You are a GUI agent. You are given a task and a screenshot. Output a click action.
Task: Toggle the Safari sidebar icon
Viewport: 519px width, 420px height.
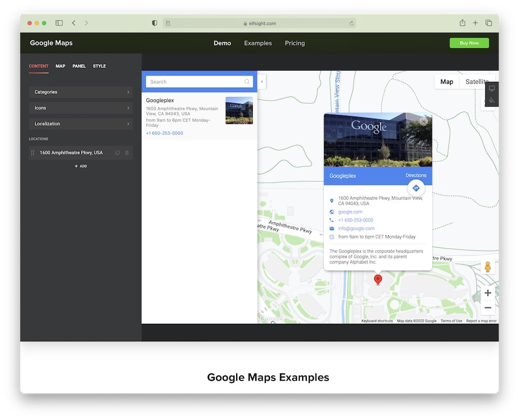coord(59,23)
